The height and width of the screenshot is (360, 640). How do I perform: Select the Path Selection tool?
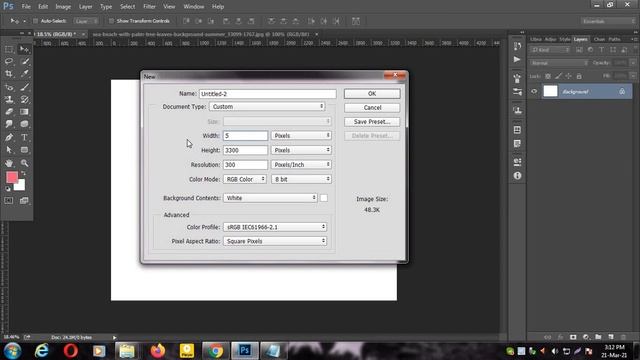click(9, 150)
